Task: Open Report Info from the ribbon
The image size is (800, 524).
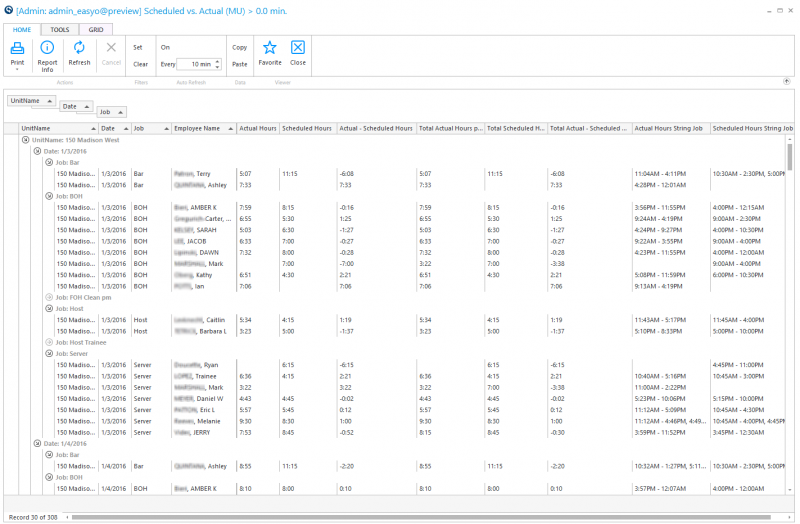Action: (47, 56)
